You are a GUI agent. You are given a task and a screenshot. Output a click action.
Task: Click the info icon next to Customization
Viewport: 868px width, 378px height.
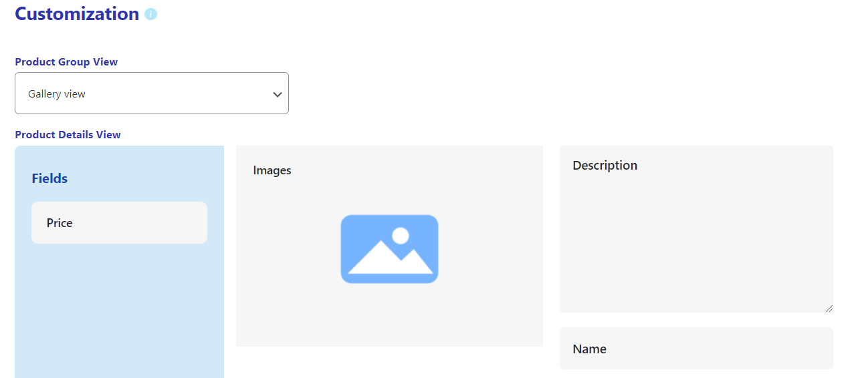[x=150, y=14]
